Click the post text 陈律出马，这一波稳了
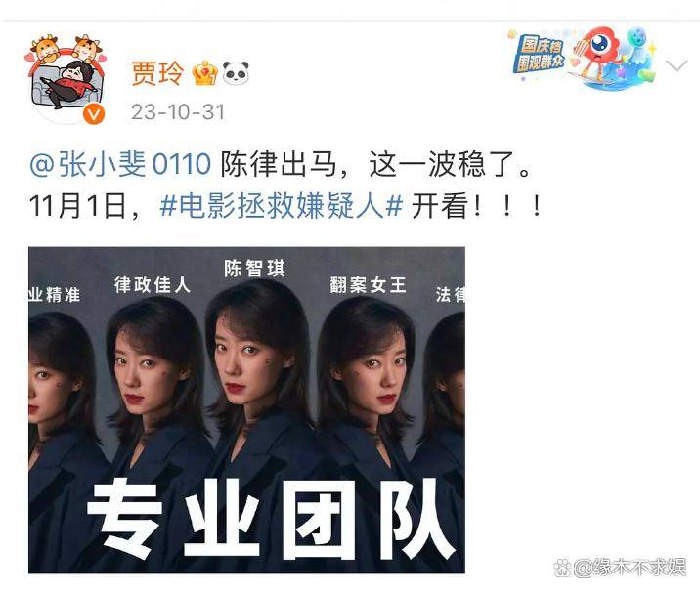700x592 pixels. tap(375, 164)
